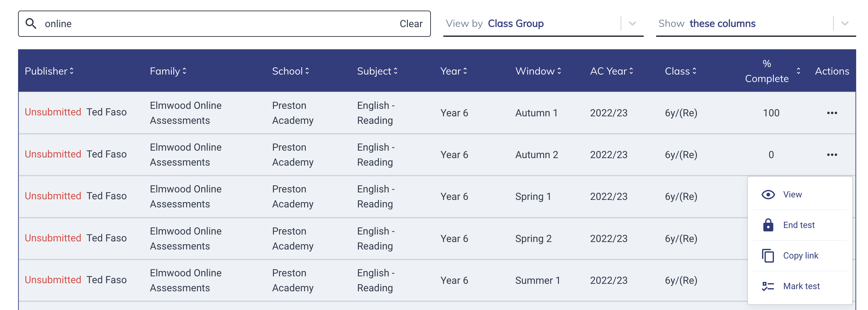The width and height of the screenshot is (868, 310).
Task: Click 'Autumn 1' window cell
Action: 536,113
